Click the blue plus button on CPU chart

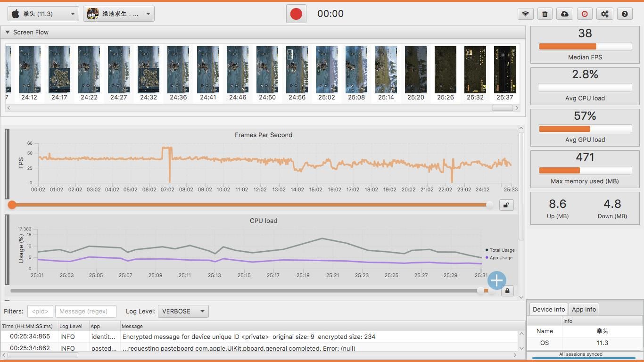(x=496, y=280)
